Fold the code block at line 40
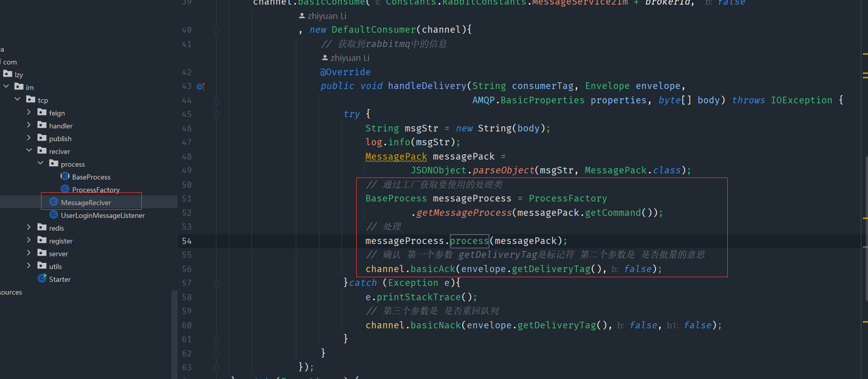This screenshot has height=379, width=868. 216,30
